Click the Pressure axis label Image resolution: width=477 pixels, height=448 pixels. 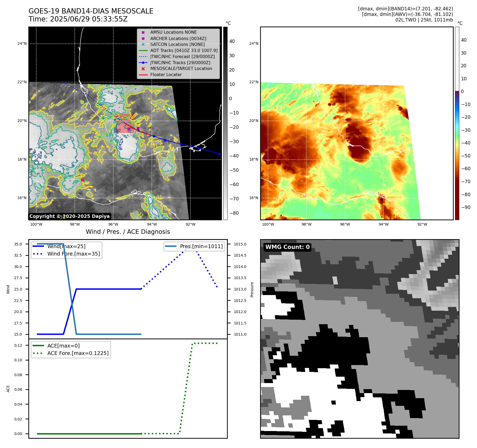click(252, 289)
